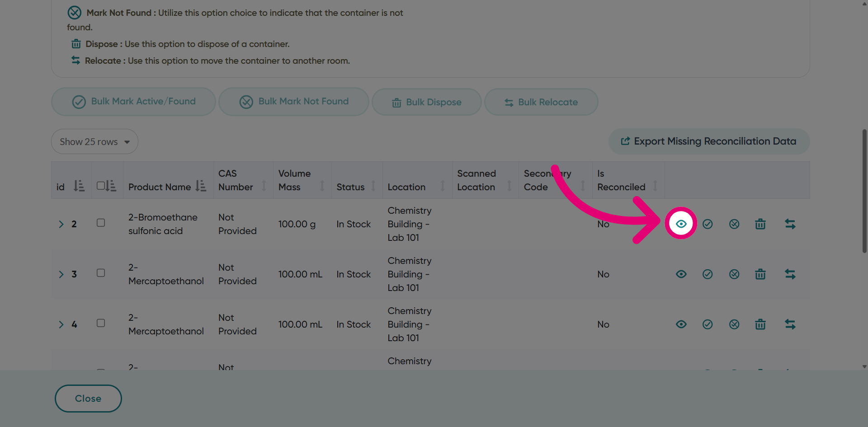Click the 'No' reconciled value in row 3

(603, 274)
